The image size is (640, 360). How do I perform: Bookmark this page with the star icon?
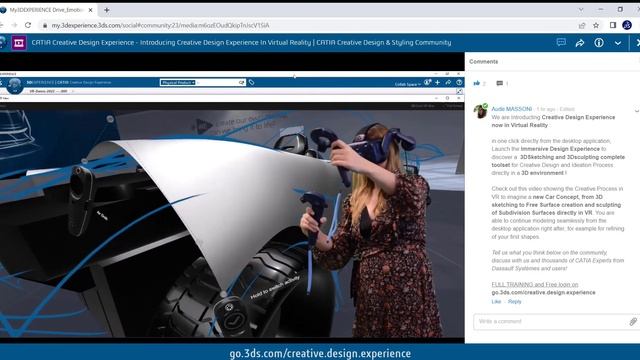click(596, 25)
